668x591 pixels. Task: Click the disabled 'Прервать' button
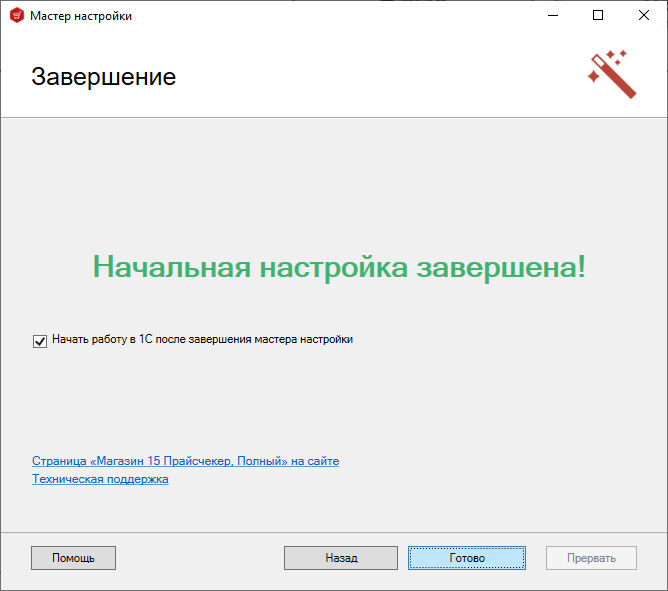click(591, 558)
